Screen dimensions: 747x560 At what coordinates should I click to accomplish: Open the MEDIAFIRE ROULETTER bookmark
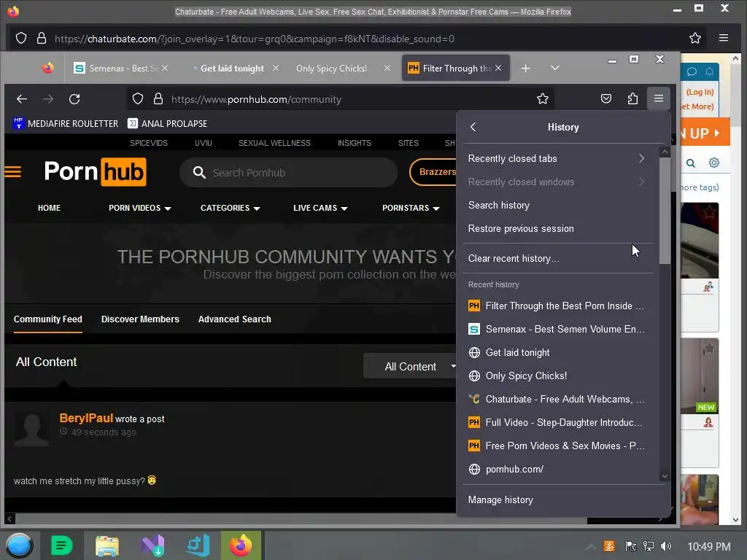coord(66,123)
